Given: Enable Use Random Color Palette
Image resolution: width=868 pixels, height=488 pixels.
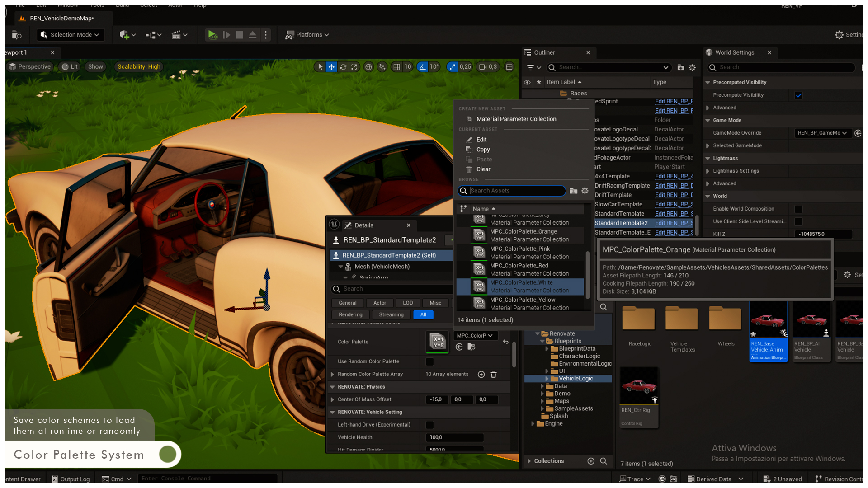Looking at the screenshot, I should tap(429, 361).
